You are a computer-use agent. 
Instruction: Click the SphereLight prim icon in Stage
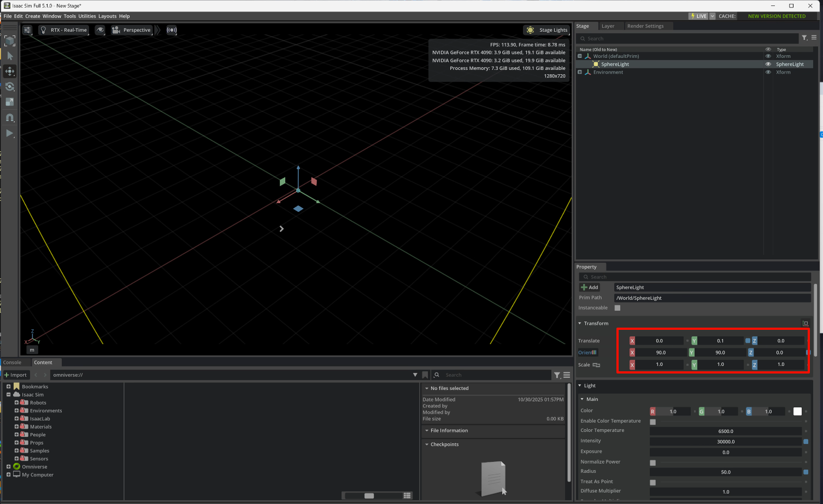596,64
